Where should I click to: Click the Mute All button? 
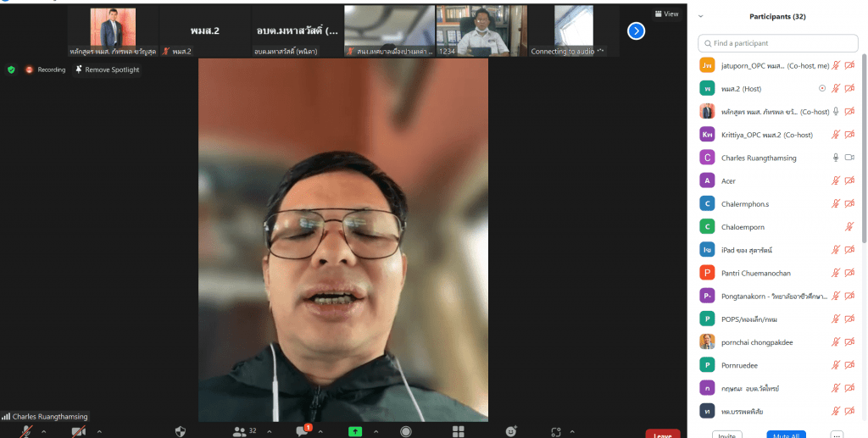click(786, 435)
